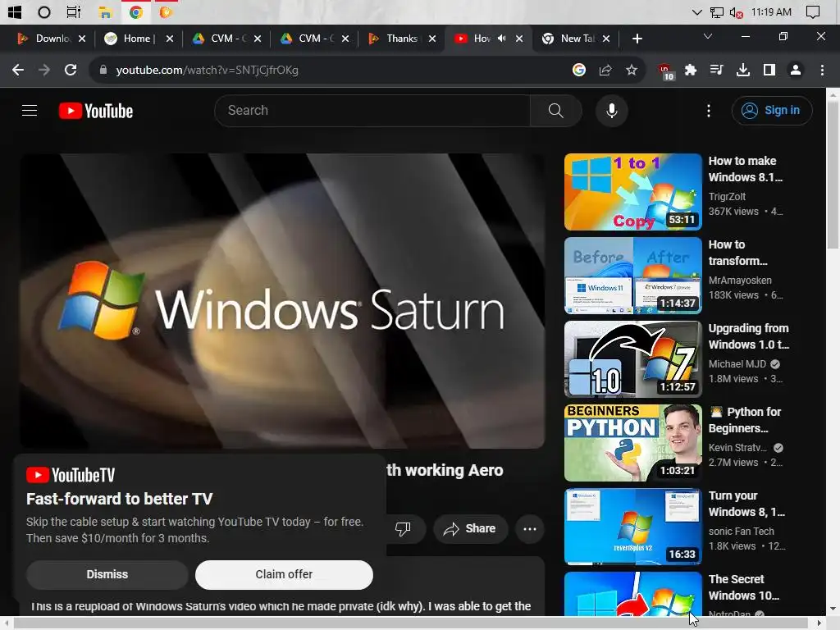840x630 pixels.
Task: Click the Windows Saturn video player
Action: [282, 301]
